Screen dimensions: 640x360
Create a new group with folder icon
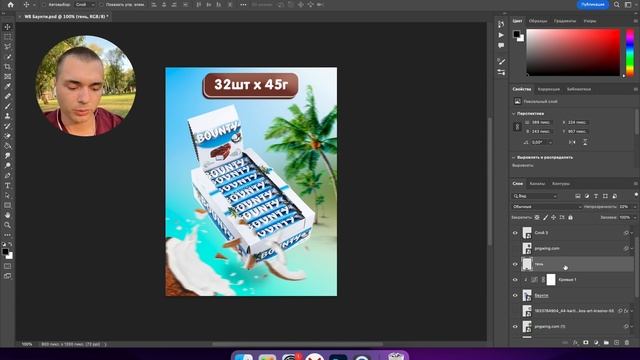click(x=606, y=342)
